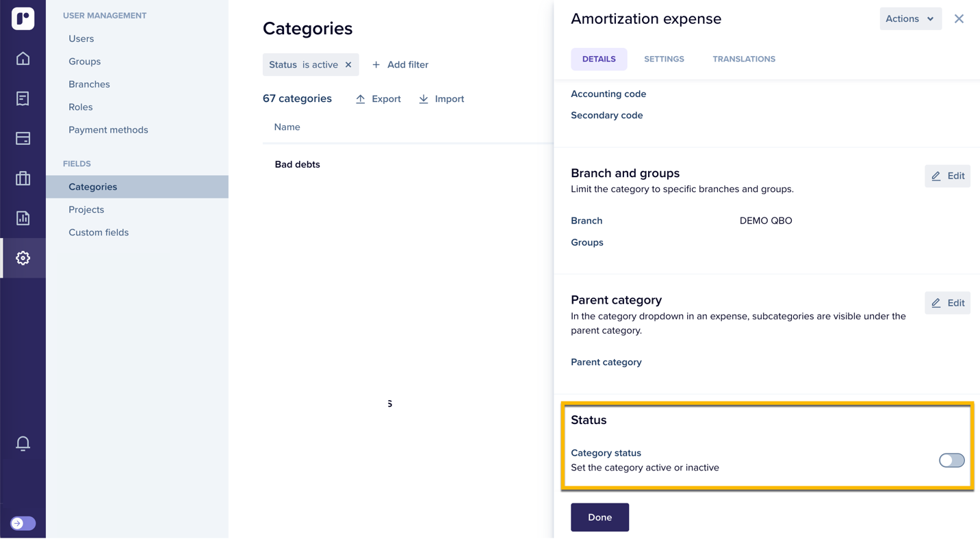Edit the Branch and groups section
This screenshot has height=541, width=980.
pyautogui.click(x=947, y=176)
